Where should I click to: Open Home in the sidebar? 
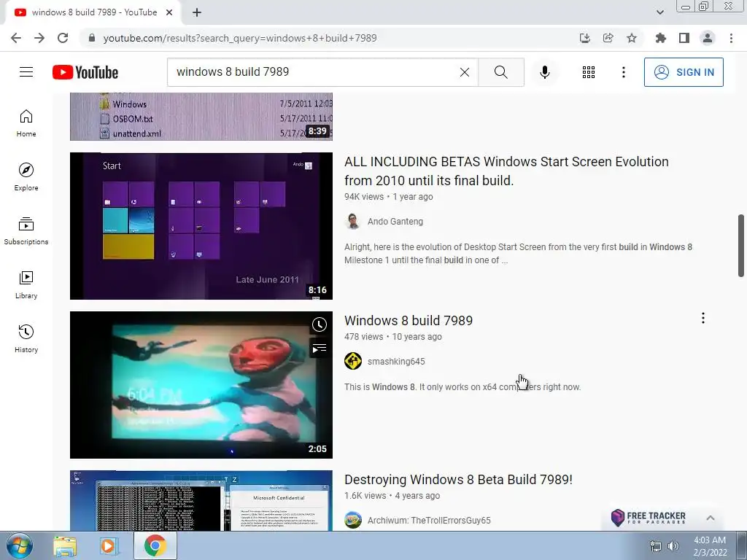[x=26, y=123]
